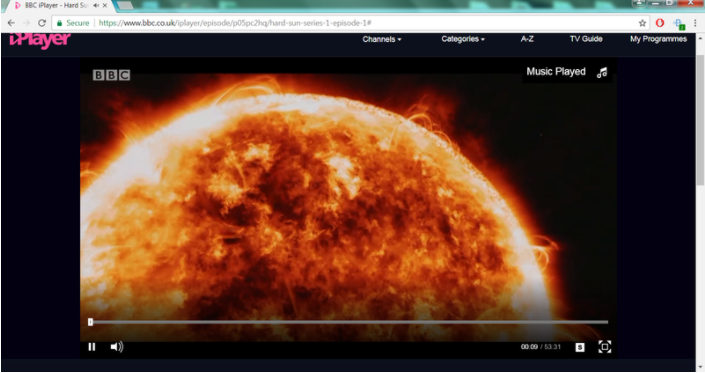Open My Programmes

(658, 39)
